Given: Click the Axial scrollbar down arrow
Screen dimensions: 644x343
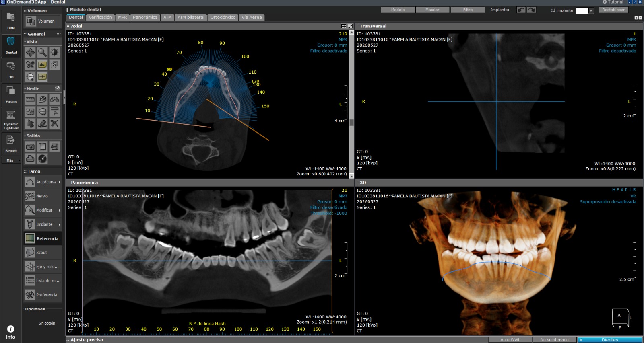Looking at the screenshot, I should [351, 176].
